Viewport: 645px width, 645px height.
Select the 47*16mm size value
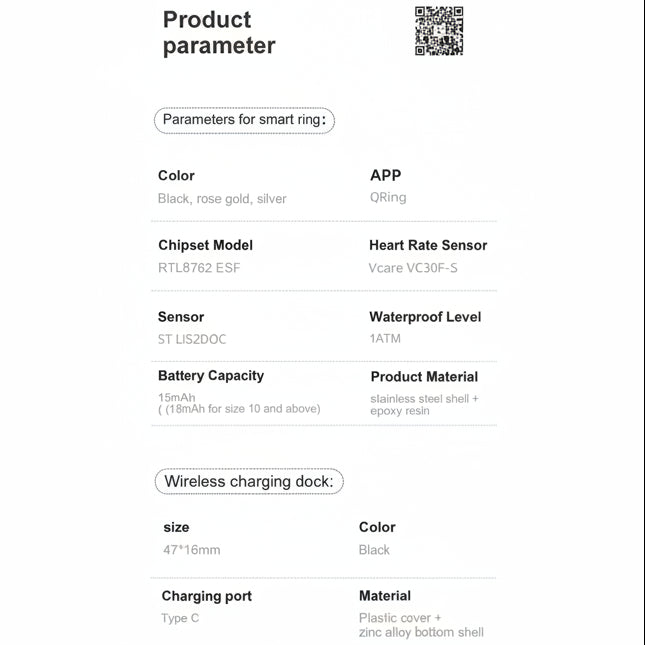pos(191,549)
